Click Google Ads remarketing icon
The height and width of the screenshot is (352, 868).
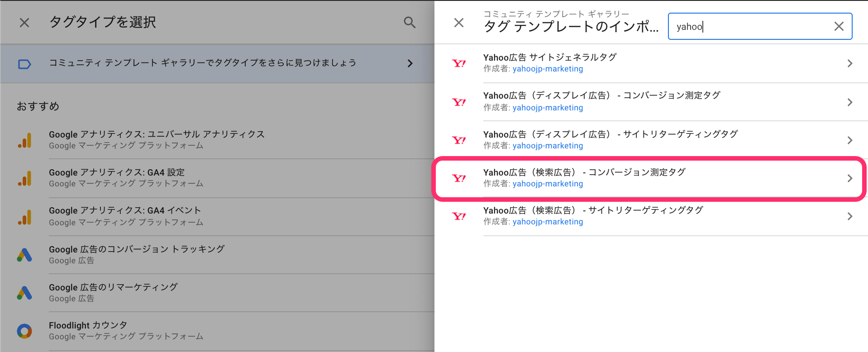click(24, 293)
